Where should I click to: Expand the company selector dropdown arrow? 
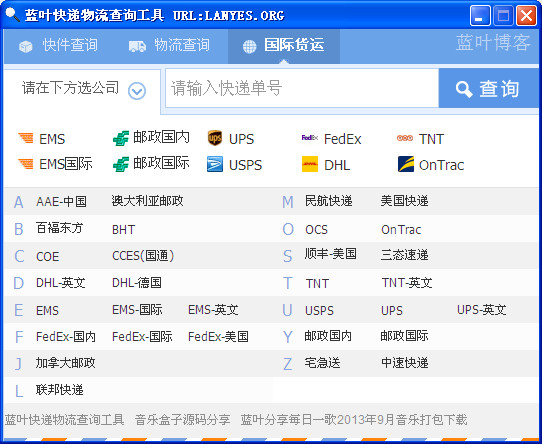pos(137,91)
